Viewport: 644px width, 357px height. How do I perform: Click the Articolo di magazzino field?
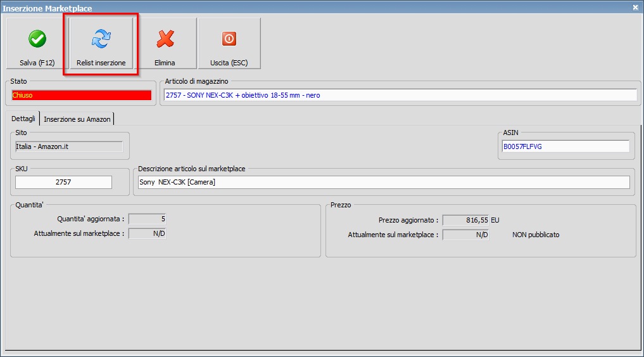[x=400, y=95]
